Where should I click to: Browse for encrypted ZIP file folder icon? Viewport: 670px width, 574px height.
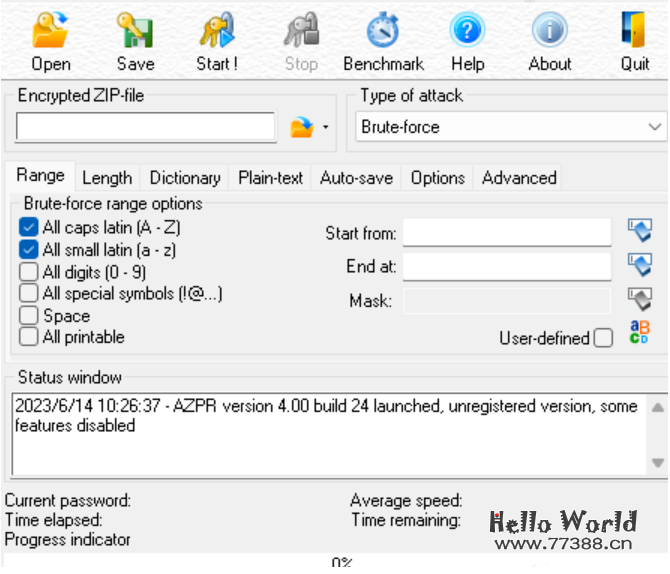coord(301,128)
